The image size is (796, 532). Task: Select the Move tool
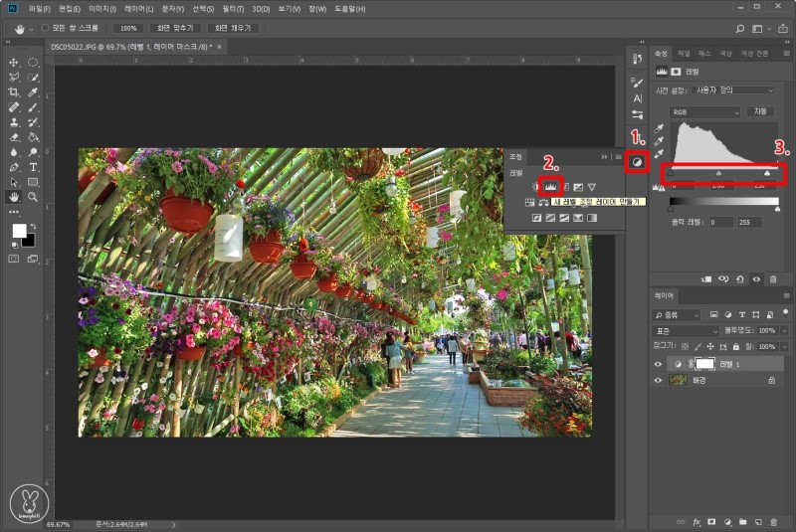click(x=14, y=62)
